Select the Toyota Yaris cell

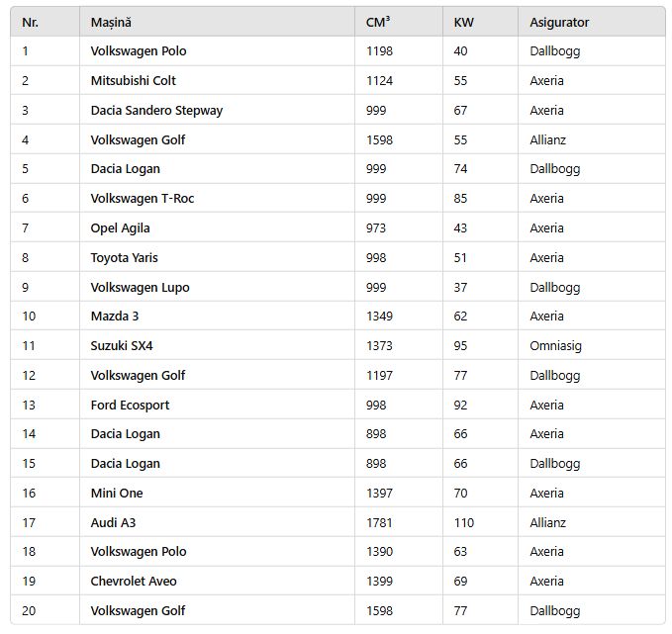pos(125,258)
